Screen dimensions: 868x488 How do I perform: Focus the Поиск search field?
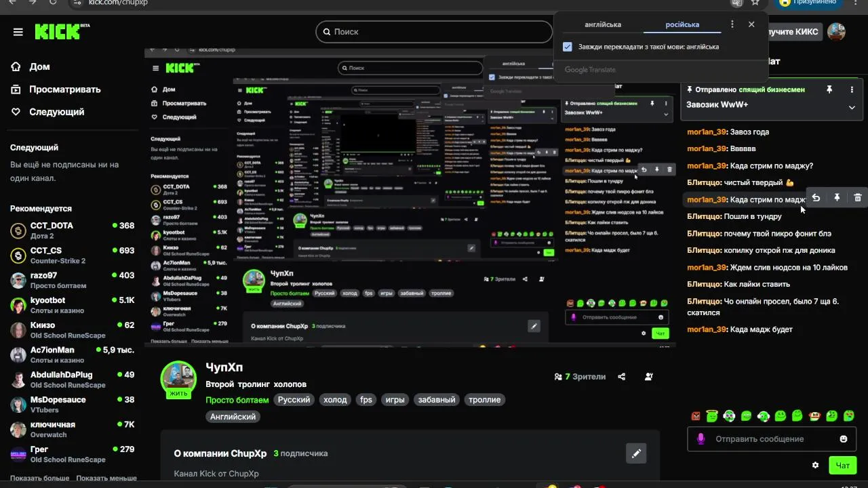(434, 32)
